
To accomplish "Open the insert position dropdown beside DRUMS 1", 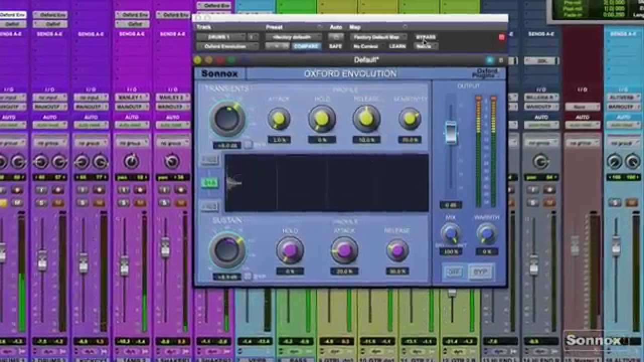I will pyautogui.click(x=253, y=37).
